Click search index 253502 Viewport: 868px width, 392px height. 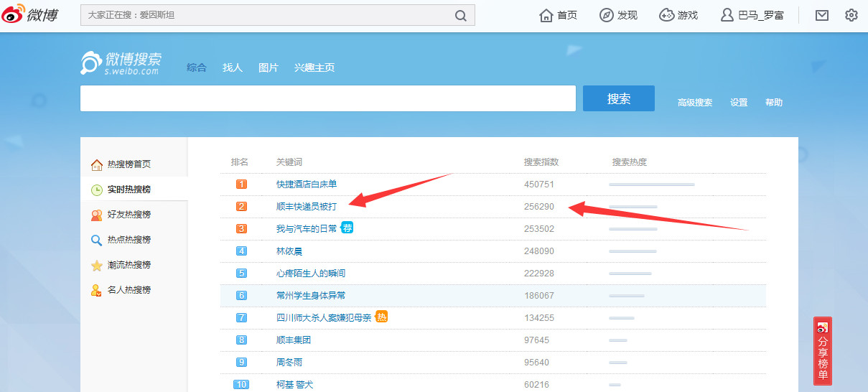539,229
